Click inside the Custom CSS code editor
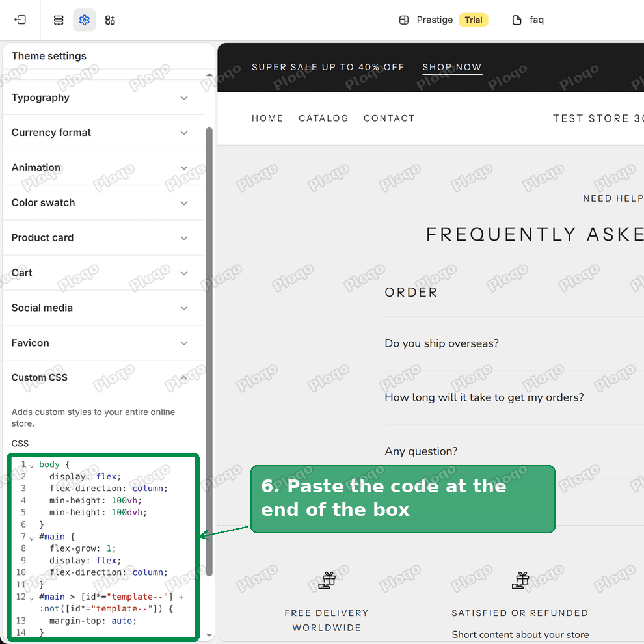 click(x=103, y=547)
